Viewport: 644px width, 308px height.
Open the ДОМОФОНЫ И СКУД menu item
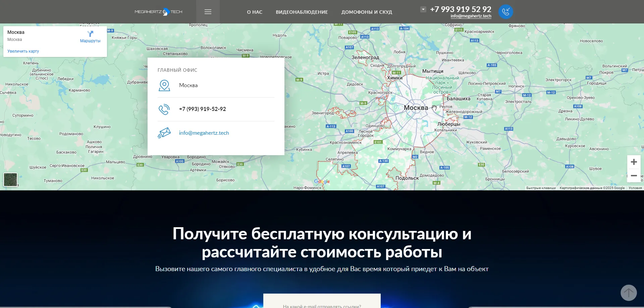point(367,12)
